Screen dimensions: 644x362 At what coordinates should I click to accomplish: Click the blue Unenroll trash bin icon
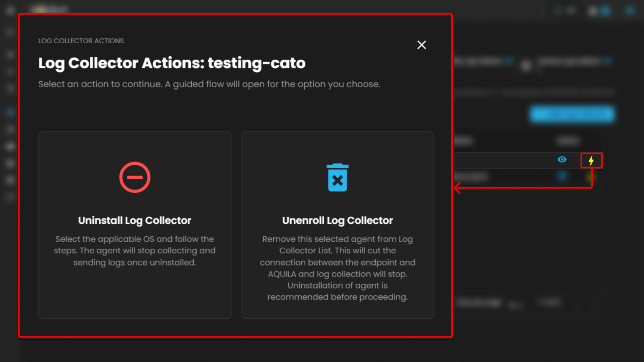pos(337,178)
